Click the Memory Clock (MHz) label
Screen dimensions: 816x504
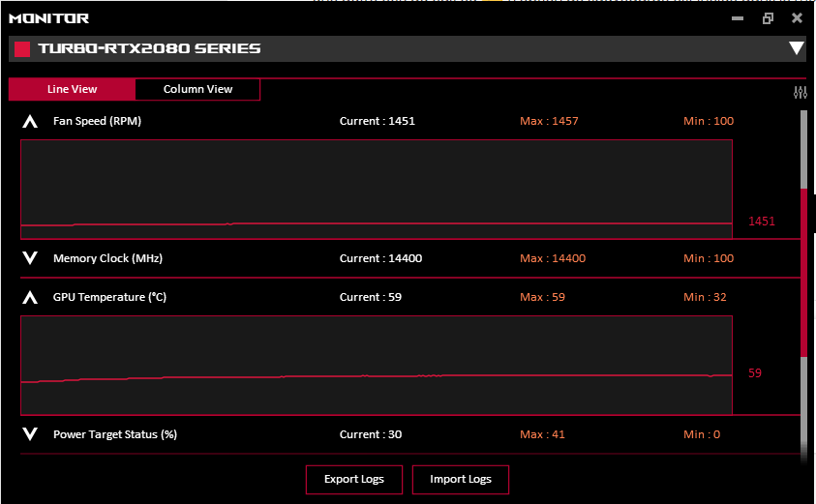107,258
